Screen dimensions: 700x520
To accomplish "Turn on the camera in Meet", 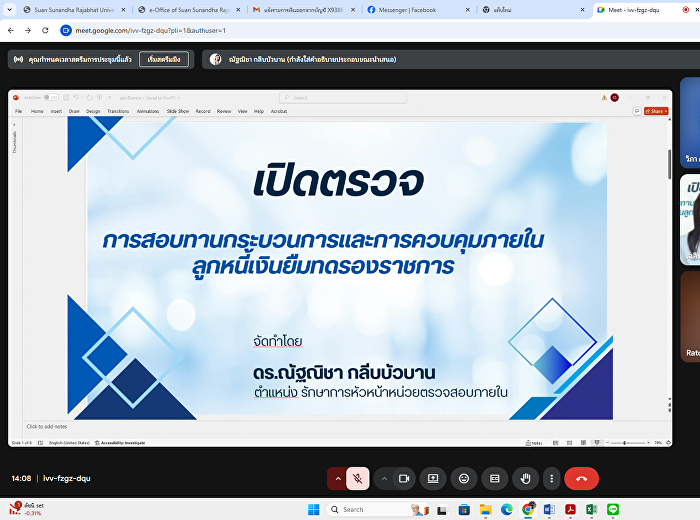I will [x=404, y=478].
